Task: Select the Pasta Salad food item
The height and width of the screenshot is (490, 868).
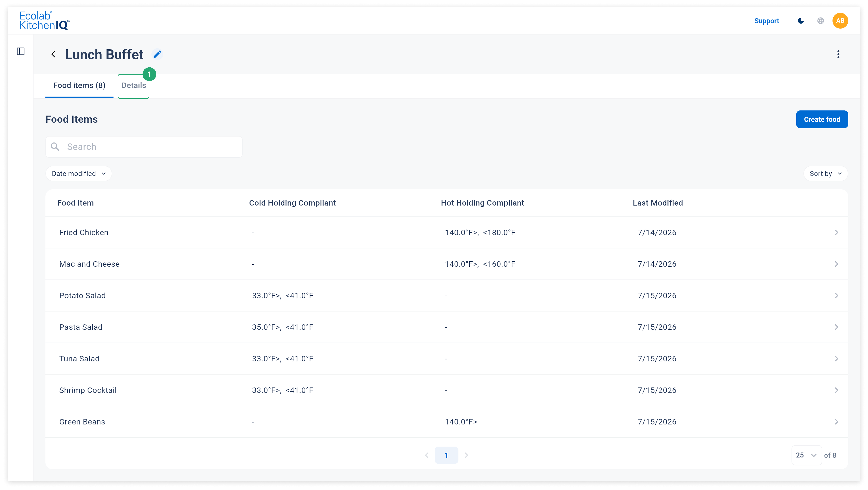Action: click(x=81, y=327)
